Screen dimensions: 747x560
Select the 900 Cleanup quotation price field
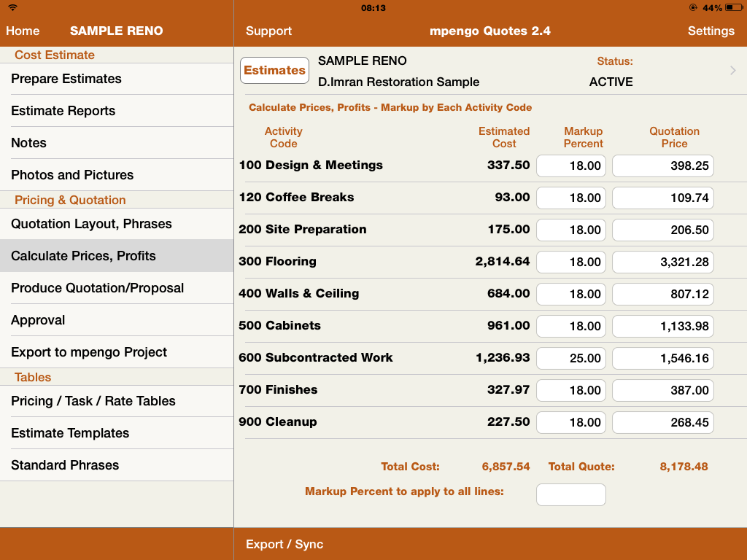point(662,422)
